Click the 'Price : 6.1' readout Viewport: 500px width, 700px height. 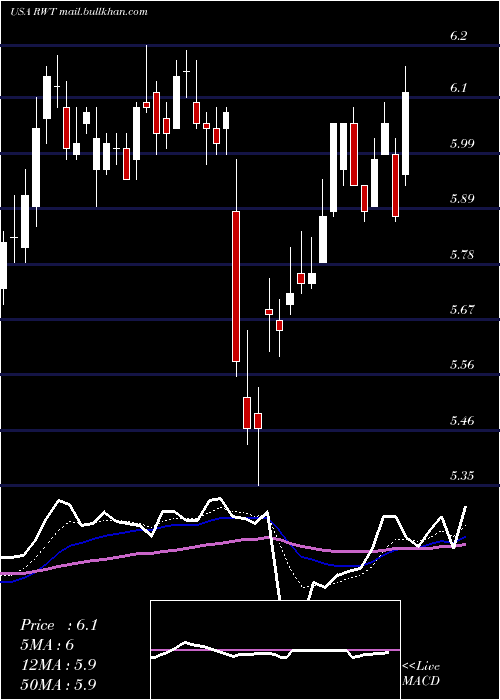point(59,625)
